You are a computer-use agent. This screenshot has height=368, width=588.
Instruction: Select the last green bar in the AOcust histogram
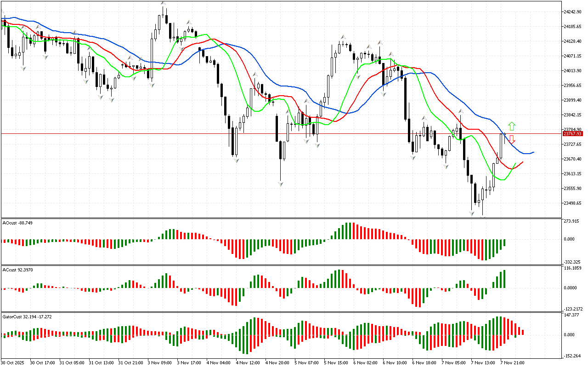pyautogui.click(x=504, y=243)
